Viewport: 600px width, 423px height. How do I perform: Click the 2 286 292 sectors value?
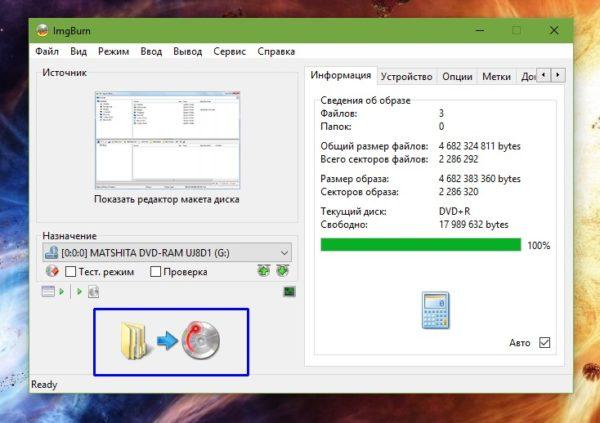pos(458,159)
